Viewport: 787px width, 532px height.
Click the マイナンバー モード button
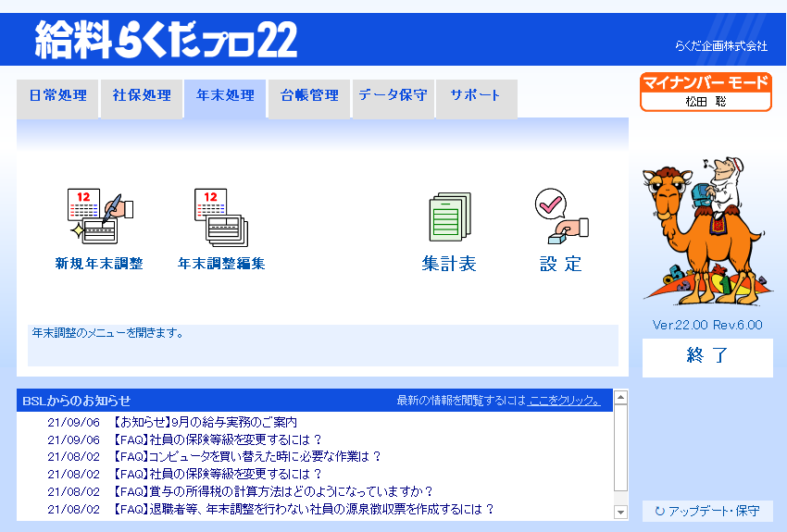706,92
